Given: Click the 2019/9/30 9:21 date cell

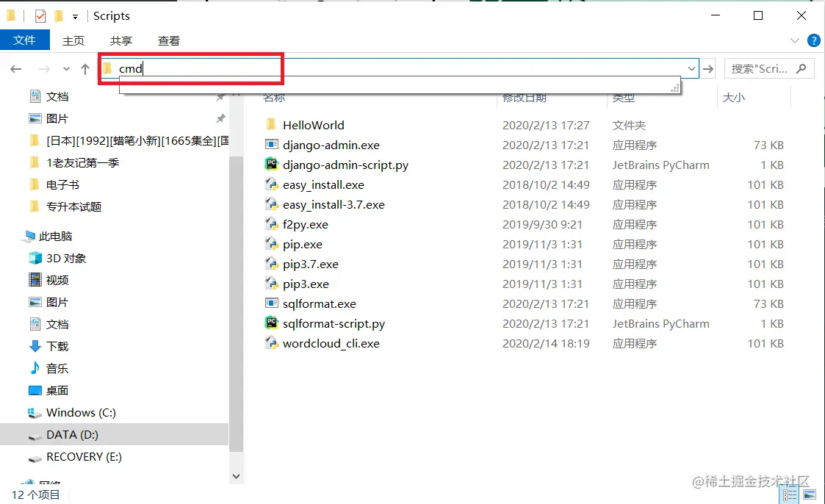Looking at the screenshot, I should (x=542, y=225).
